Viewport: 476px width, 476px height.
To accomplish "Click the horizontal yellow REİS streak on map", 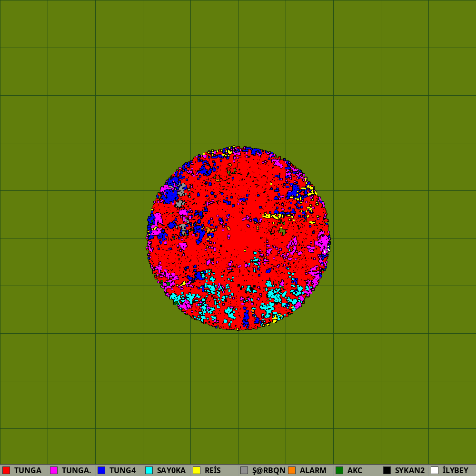I will point(272,216).
